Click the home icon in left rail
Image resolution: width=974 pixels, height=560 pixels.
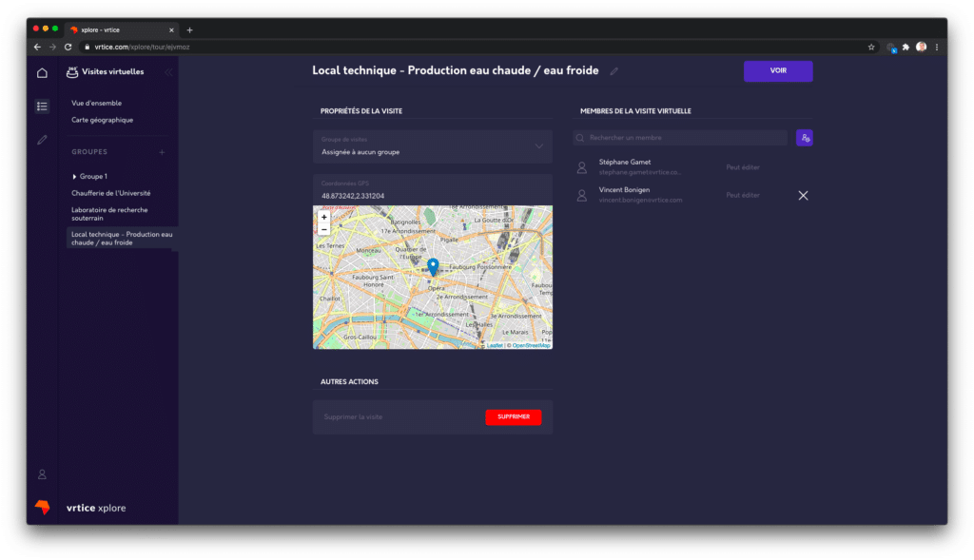(x=42, y=73)
